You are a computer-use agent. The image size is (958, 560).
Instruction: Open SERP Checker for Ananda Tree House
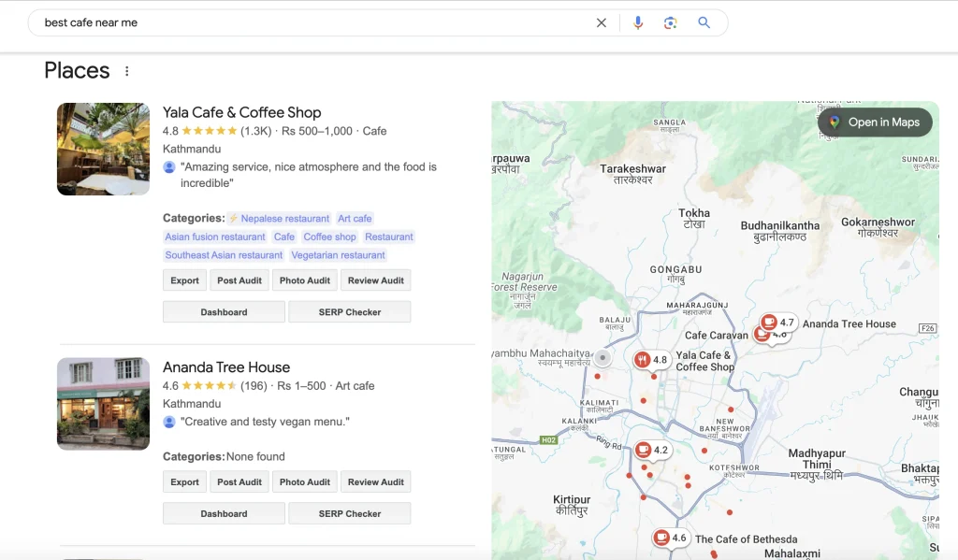[x=349, y=512]
